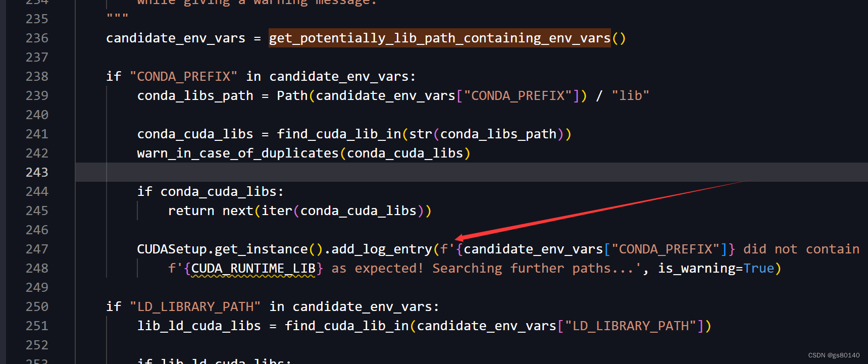Click line number 242 in gutter
Screen dimensions: 868x364
pos(37,153)
